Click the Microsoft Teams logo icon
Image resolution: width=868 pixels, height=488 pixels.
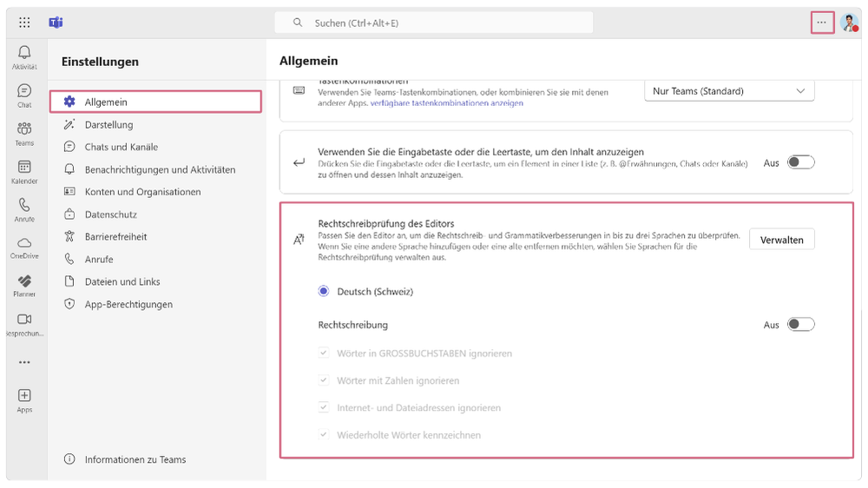56,23
